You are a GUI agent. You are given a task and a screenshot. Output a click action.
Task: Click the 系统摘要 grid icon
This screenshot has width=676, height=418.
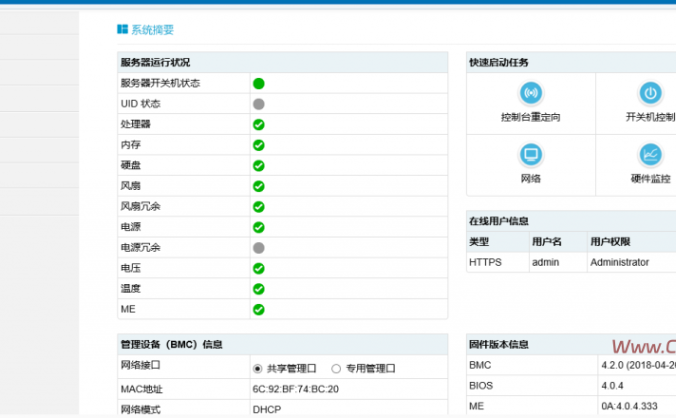(122, 29)
